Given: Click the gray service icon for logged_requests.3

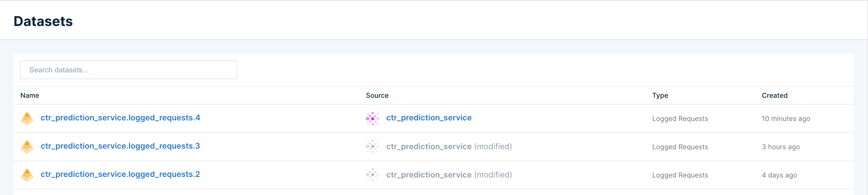Looking at the screenshot, I should [372, 147].
